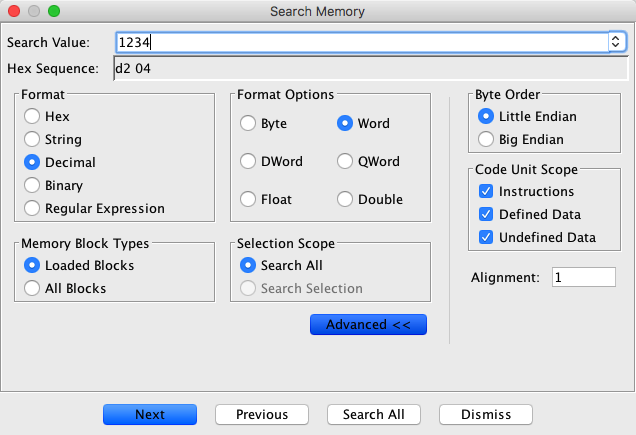Select All Blocks memory type
This screenshot has height=435, width=636.
[x=32, y=289]
